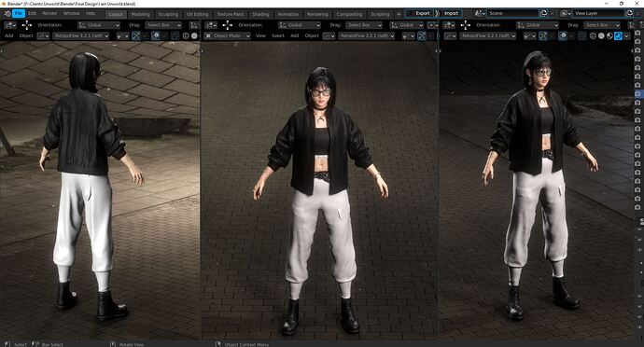Toggle the highlighted outliner render camera icon
Screen dimensions: 644x347
click(637, 93)
